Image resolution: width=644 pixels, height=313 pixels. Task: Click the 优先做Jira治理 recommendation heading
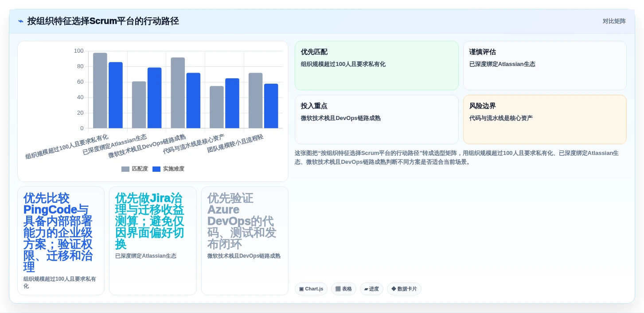(x=151, y=221)
